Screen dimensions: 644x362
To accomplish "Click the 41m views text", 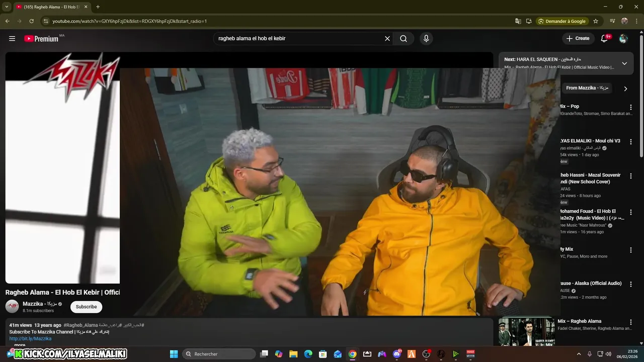I will (20, 325).
